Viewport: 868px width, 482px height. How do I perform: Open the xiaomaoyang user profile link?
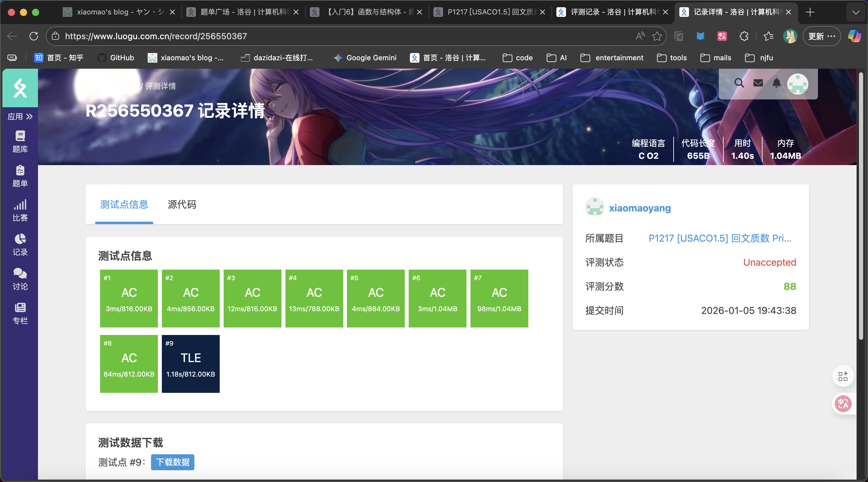[640, 208]
